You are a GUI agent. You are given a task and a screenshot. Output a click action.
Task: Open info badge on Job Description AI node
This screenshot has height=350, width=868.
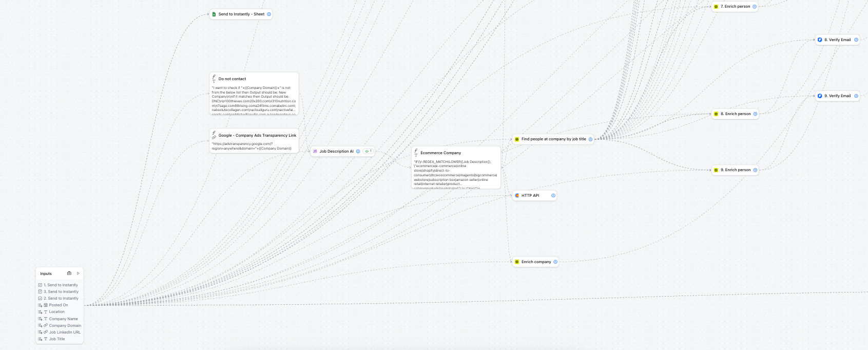358,152
